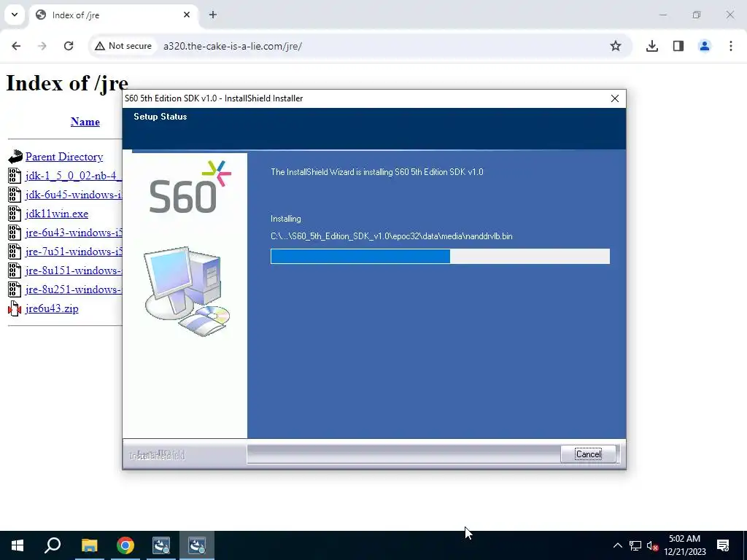This screenshot has width=747, height=560.
Task: Open Chrome downloads
Action: coord(651,46)
